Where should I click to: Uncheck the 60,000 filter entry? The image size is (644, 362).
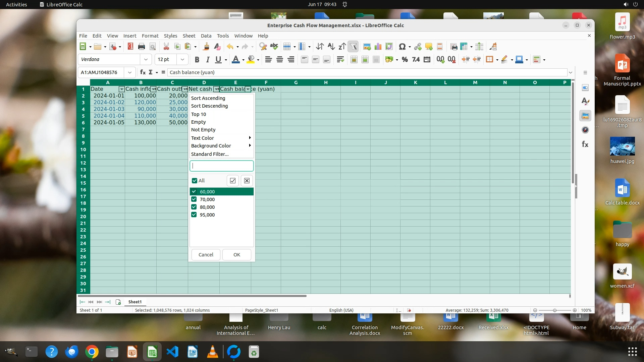[194, 192]
